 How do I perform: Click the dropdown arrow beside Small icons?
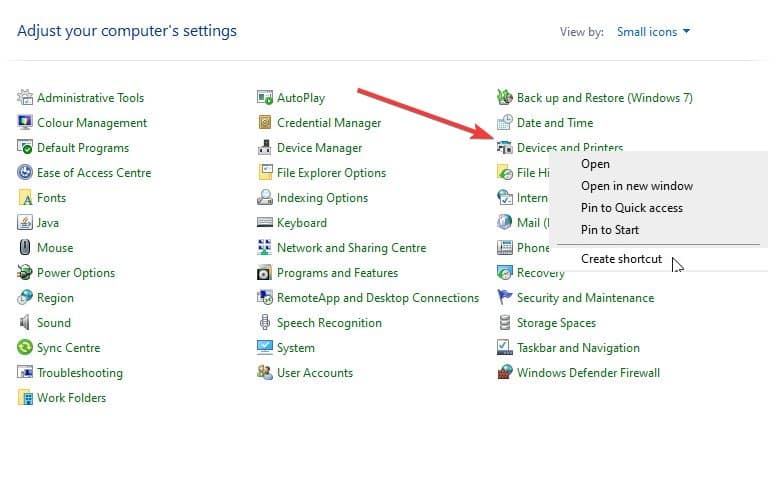686,32
